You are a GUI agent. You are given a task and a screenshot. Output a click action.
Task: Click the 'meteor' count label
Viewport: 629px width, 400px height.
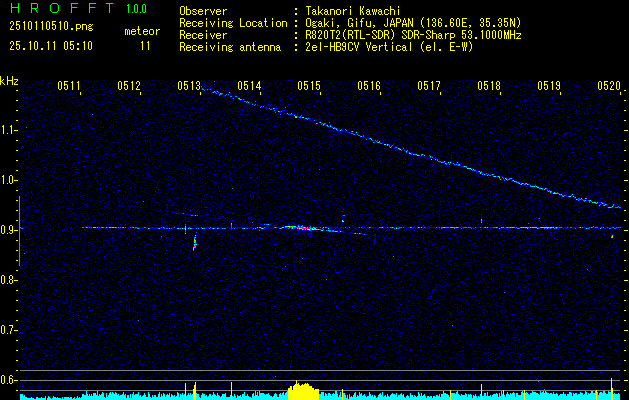click(142, 31)
